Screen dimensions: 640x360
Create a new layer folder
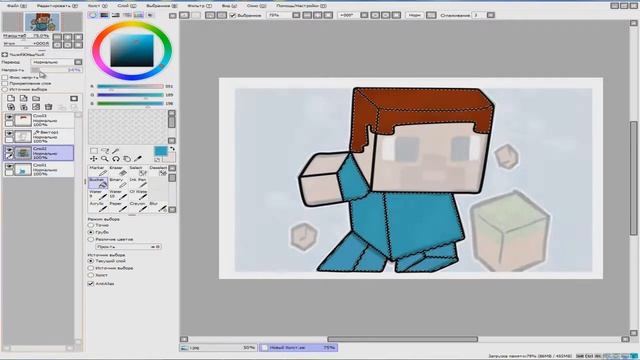36,98
